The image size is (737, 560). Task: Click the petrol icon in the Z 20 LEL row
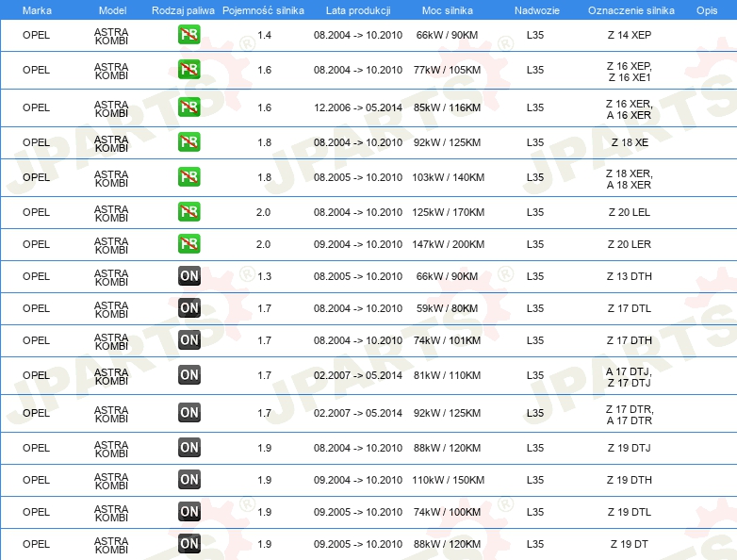coord(188,212)
